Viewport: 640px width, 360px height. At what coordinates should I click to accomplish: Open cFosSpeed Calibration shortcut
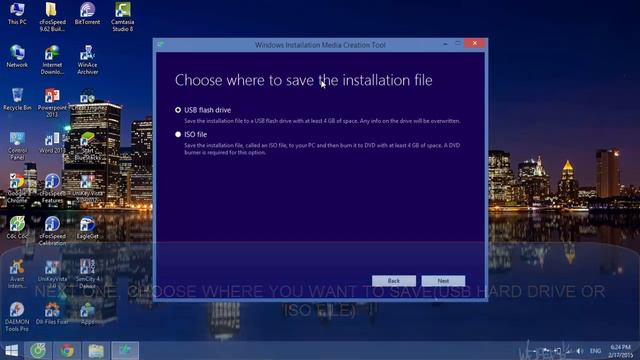(x=52, y=231)
